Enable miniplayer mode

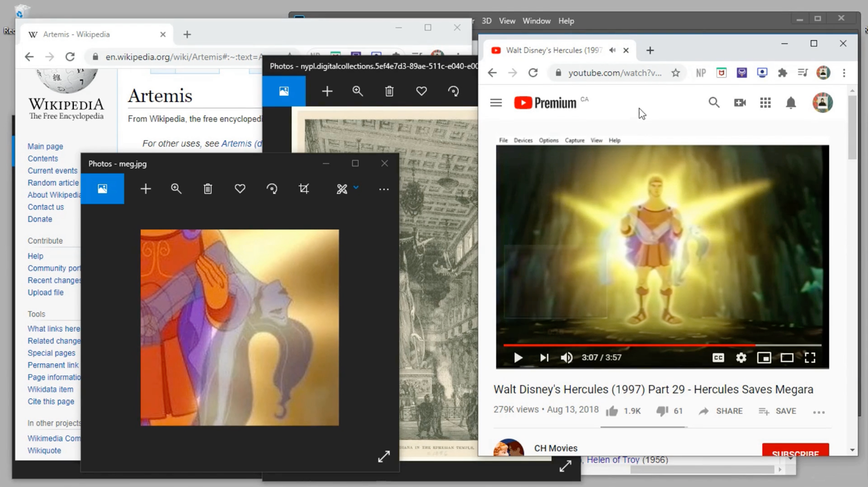tap(764, 358)
